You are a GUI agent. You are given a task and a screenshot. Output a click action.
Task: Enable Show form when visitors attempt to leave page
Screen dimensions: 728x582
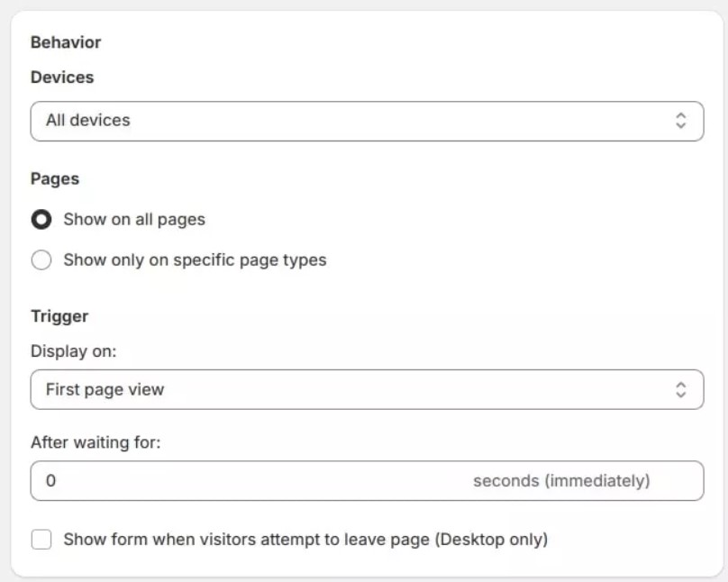(41, 538)
